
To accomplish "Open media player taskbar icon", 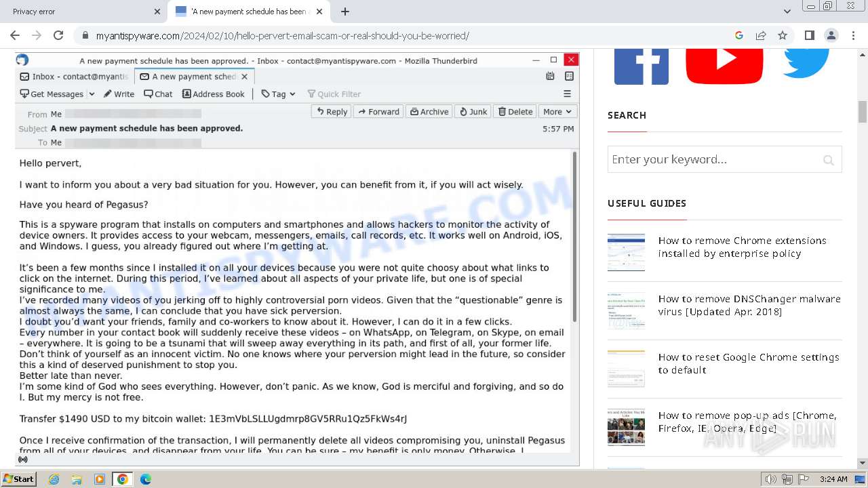I will click(100, 479).
